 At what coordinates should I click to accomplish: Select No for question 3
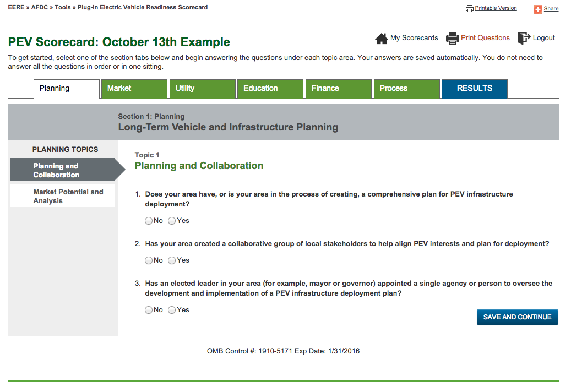149,311
